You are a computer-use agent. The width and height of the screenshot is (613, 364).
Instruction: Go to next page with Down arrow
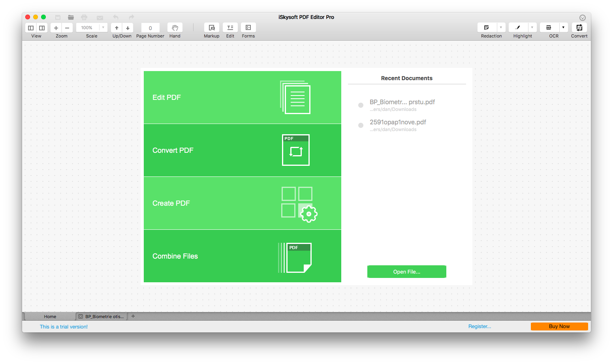pyautogui.click(x=128, y=28)
